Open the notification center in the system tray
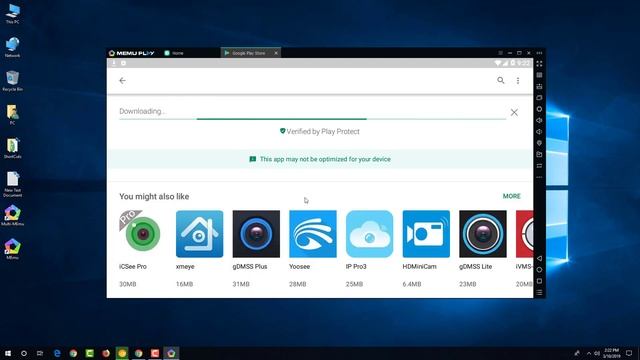The height and width of the screenshot is (360, 640). pos(629,353)
